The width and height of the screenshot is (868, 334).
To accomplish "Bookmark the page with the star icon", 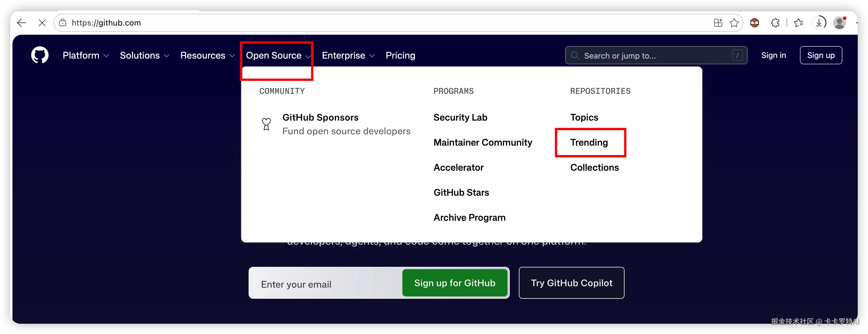I will pos(734,22).
